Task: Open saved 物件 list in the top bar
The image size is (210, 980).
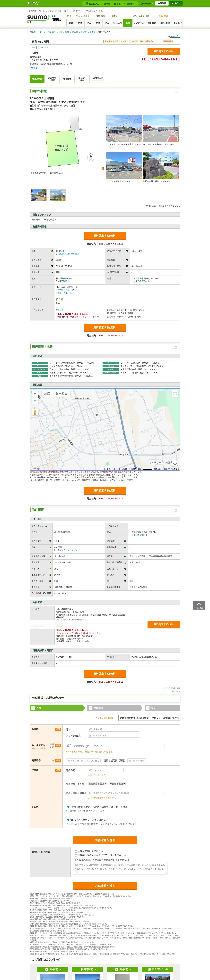Action: click(x=107, y=3)
